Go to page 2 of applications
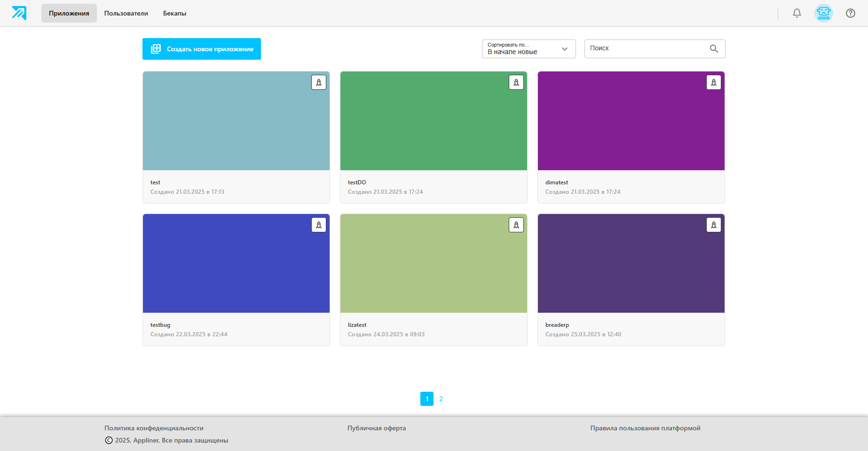The height and width of the screenshot is (451, 868). (441, 399)
